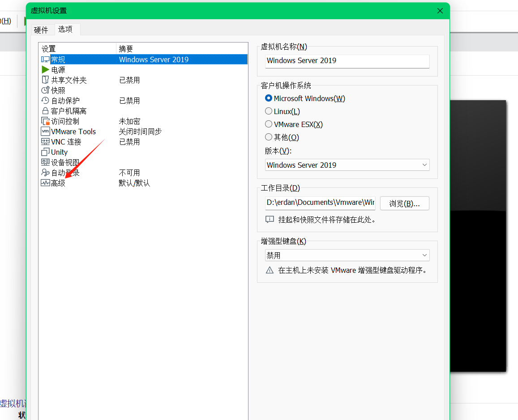Open the 版本 Windows Server 2019 dropdown
The image size is (518, 420).
[347, 165]
